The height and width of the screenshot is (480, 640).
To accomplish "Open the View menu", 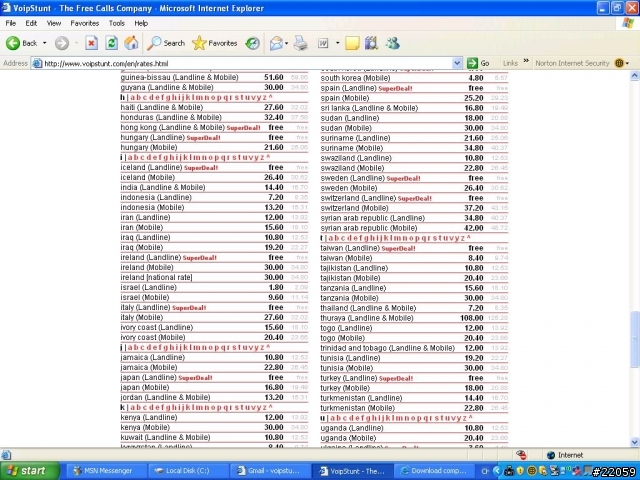I will click(53, 23).
